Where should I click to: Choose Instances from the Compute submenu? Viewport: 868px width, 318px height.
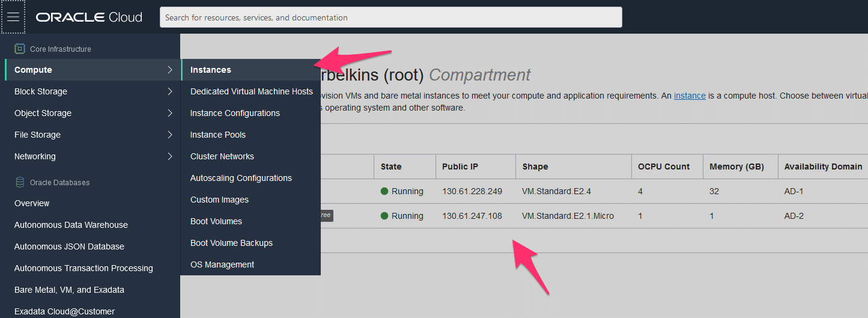(x=250, y=70)
